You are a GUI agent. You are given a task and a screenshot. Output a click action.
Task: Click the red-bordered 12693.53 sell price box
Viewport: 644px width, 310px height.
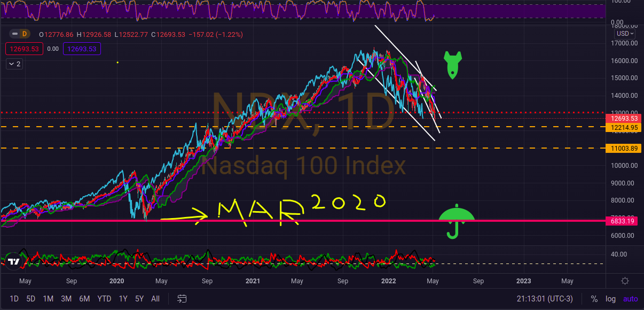point(24,49)
